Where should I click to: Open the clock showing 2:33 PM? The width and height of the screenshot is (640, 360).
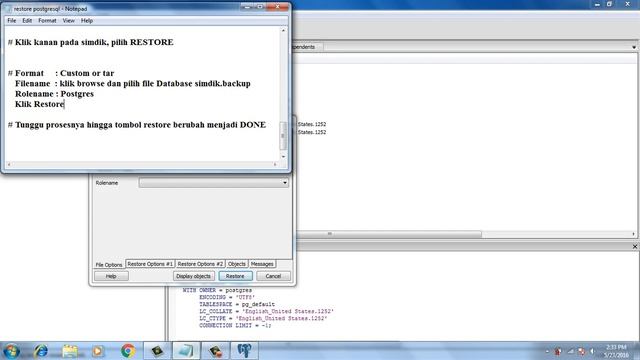coord(616,351)
